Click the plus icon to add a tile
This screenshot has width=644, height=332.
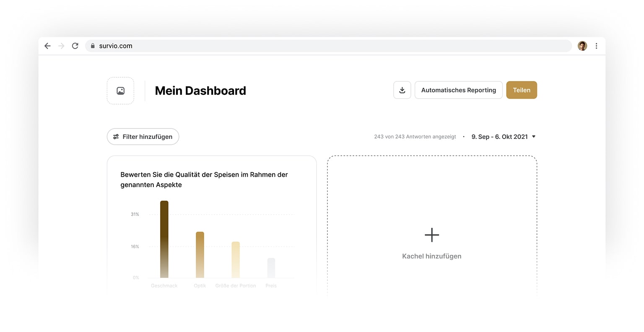coord(431,235)
